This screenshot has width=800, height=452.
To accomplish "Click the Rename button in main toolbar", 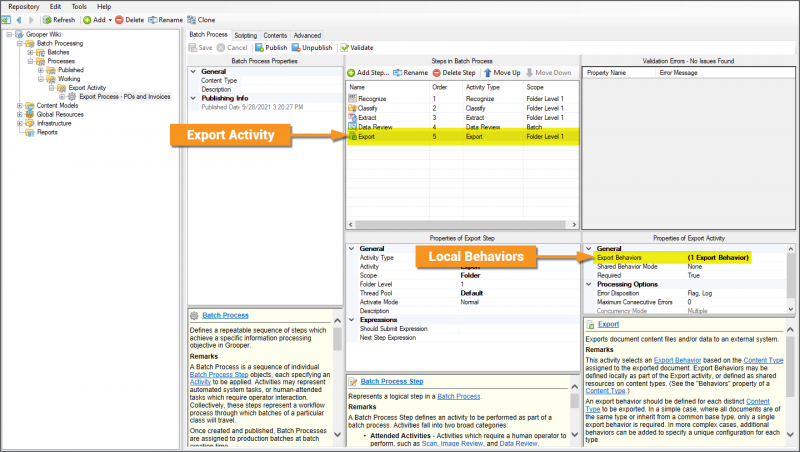I will point(165,20).
